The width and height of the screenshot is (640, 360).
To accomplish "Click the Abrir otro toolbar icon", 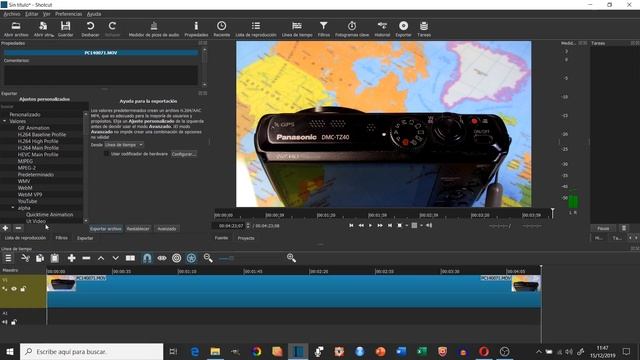I will (43, 29).
